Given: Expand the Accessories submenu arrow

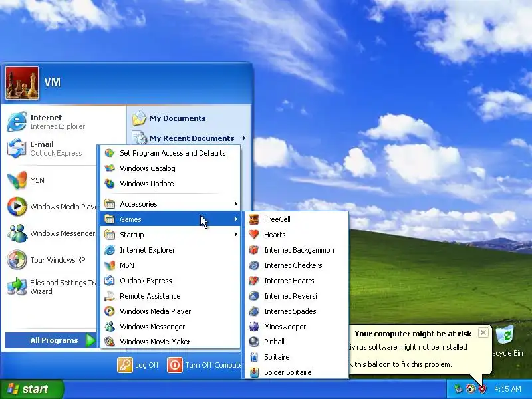Looking at the screenshot, I should point(236,204).
